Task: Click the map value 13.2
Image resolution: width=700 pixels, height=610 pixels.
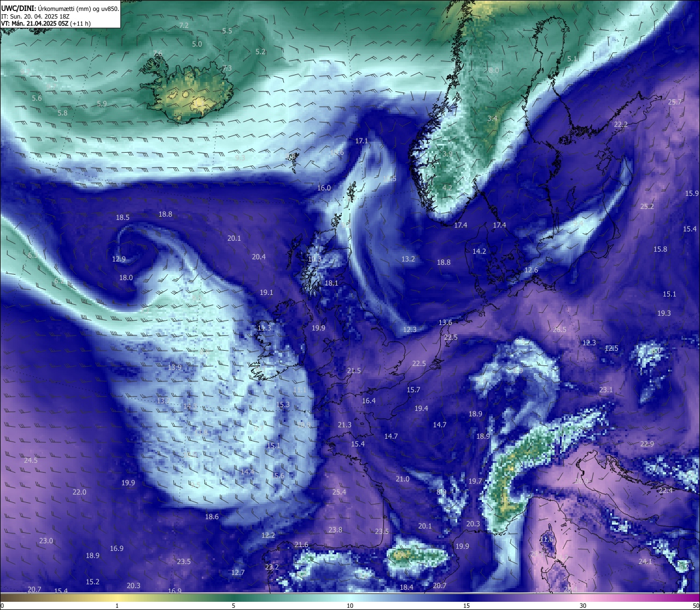Action: click(x=408, y=259)
